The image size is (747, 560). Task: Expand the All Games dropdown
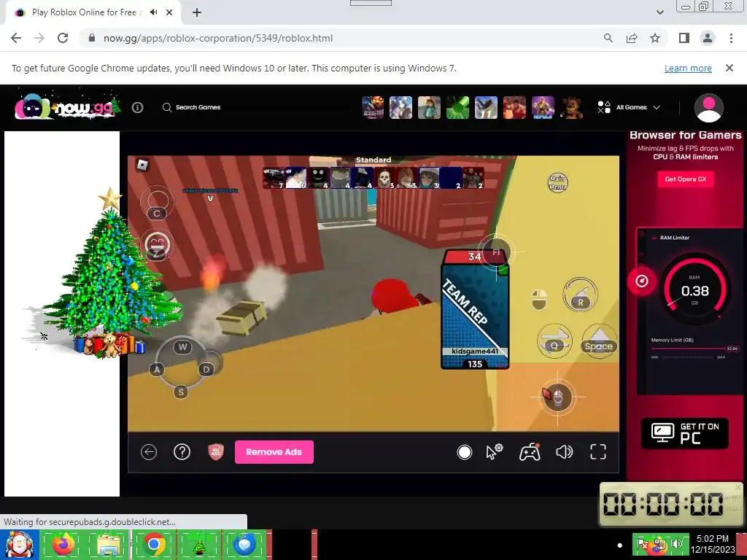coord(629,107)
